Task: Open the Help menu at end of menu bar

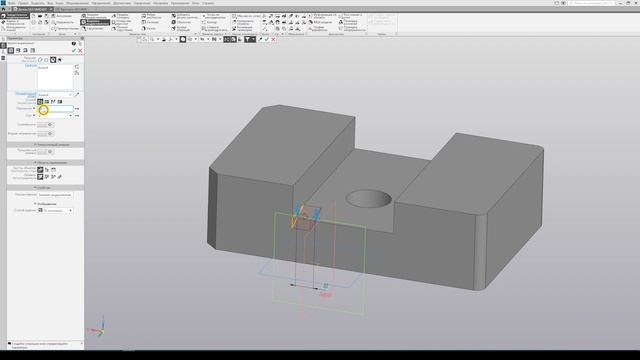Action: click(208, 3)
